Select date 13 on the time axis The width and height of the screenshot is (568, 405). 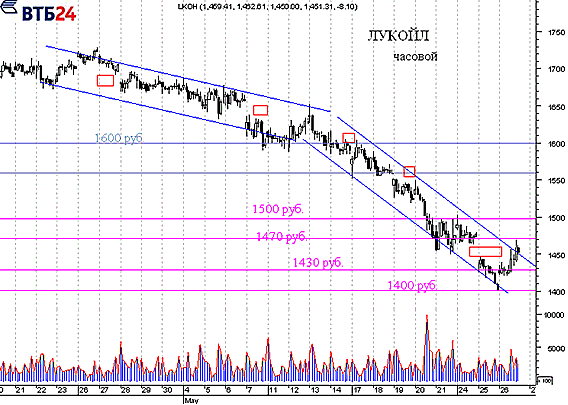pos(314,391)
